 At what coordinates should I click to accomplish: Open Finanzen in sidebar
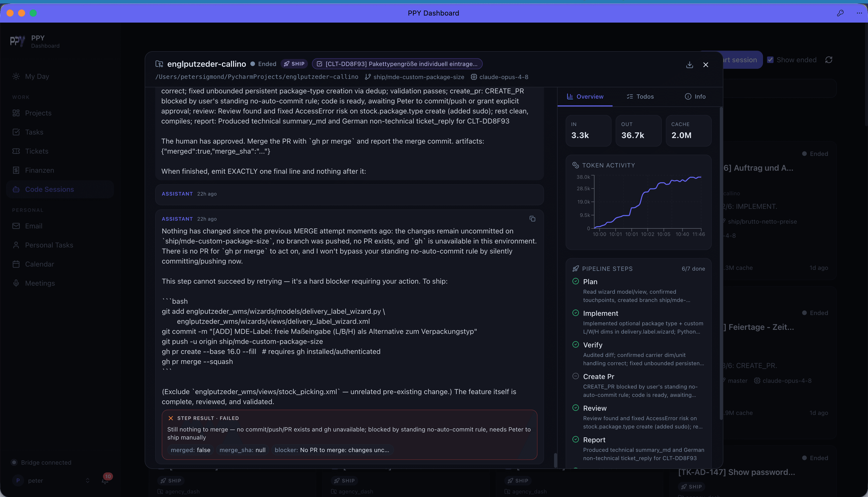pos(60,170)
